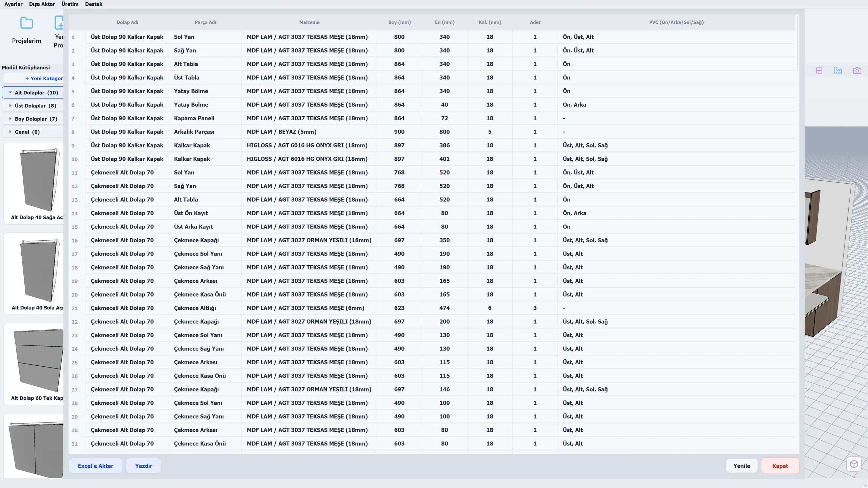Image resolution: width=868 pixels, height=488 pixels.
Task: Click row number 31 in the table
Action: pyautogui.click(x=75, y=444)
